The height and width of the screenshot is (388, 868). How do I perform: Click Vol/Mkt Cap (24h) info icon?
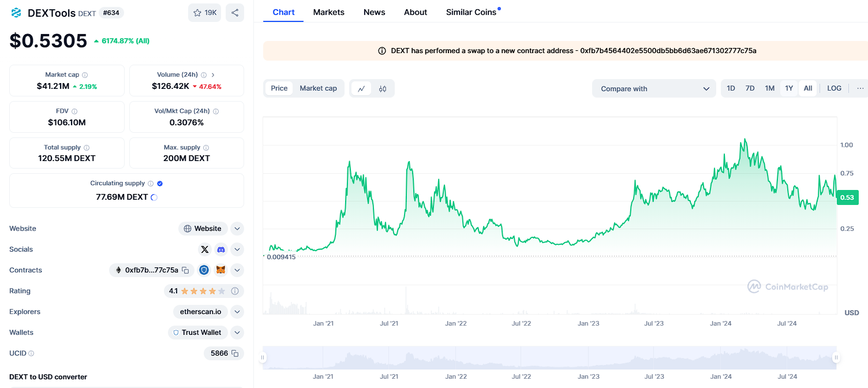[x=216, y=111]
